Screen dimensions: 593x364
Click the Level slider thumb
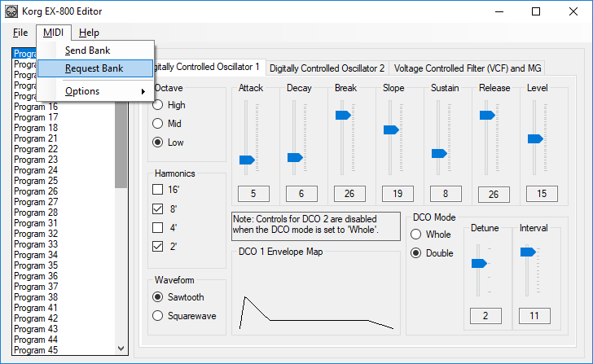coord(535,138)
